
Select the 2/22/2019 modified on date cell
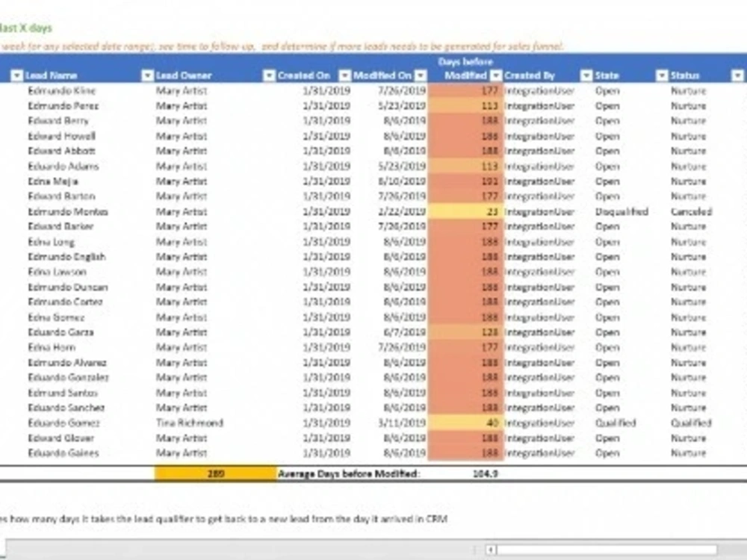pos(402,211)
